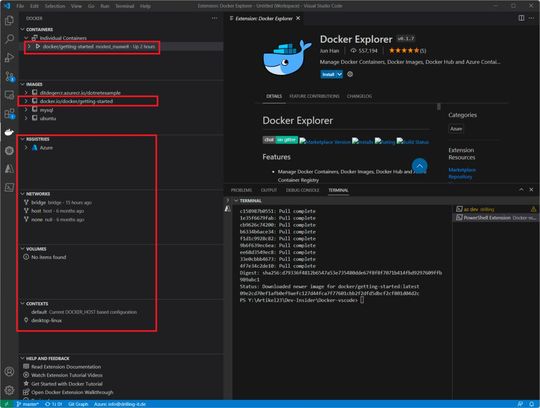Expand the ubuntu image node
Viewport: 540px width, 408px height.
pyautogui.click(x=26, y=118)
